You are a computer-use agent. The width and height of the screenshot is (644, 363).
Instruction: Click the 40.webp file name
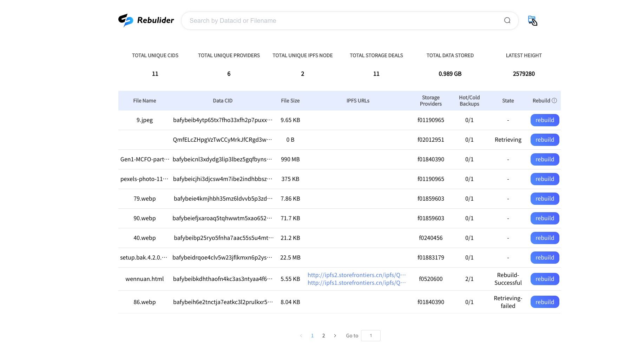coord(144,238)
